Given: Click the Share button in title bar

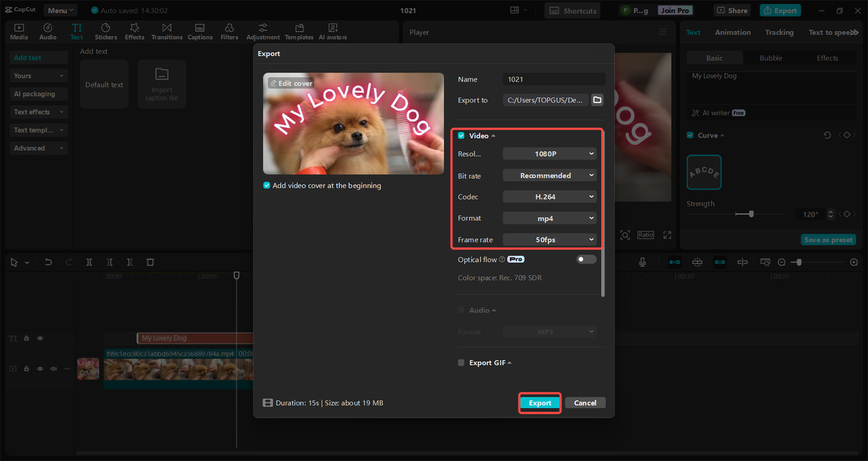Looking at the screenshot, I should point(732,10).
